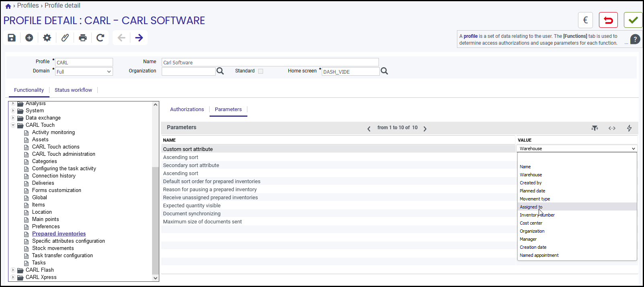Click the green checkmark validate button
Screen dimensions: 644x287
(x=633, y=20)
